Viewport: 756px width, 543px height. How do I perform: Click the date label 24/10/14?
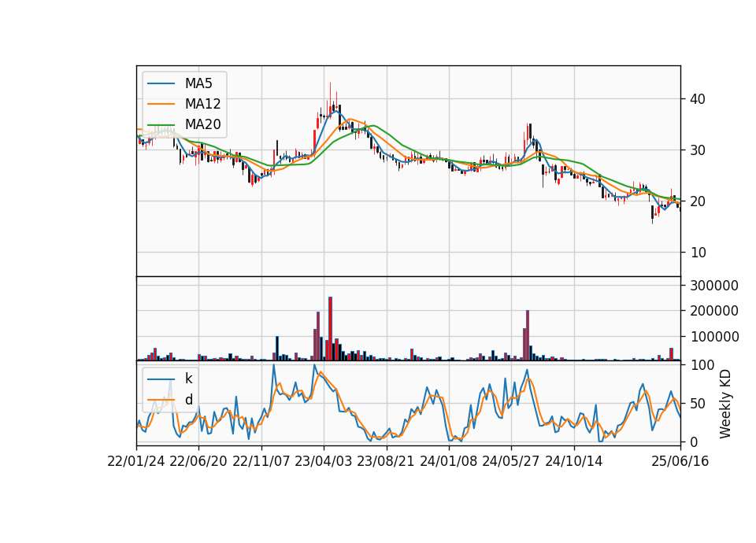point(574,461)
